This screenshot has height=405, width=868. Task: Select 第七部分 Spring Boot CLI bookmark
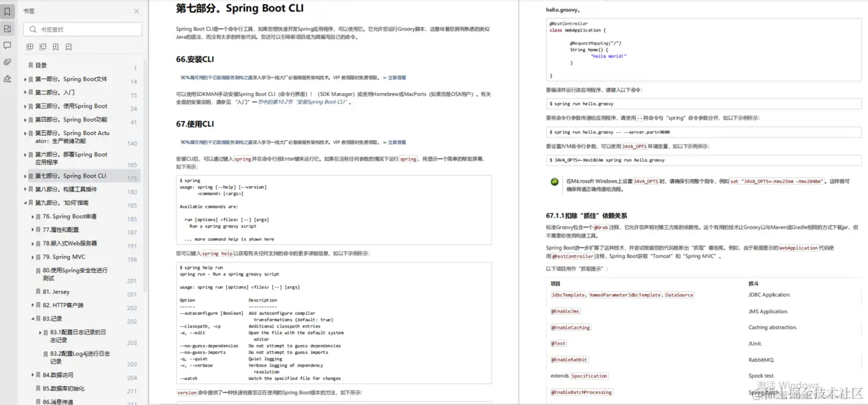(71, 176)
